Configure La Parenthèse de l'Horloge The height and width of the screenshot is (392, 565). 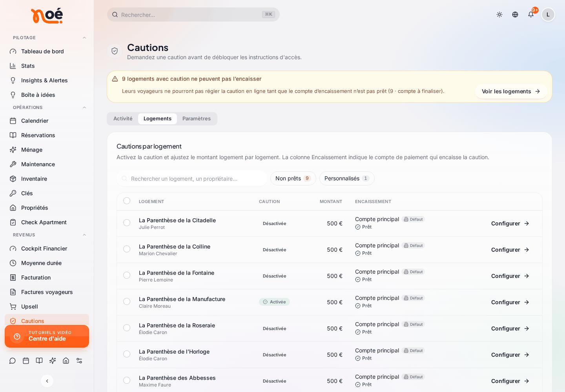510,355
